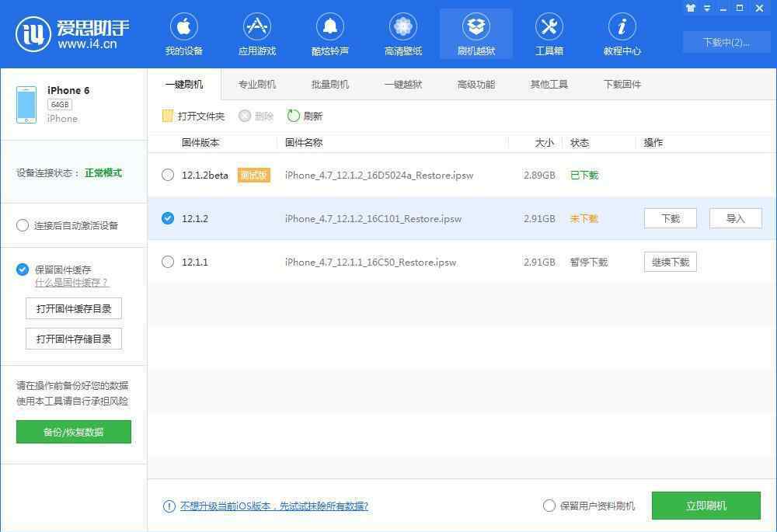This screenshot has width=777, height=532.
Task: Click green 备份/恢复数据 button
Action: (74, 432)
